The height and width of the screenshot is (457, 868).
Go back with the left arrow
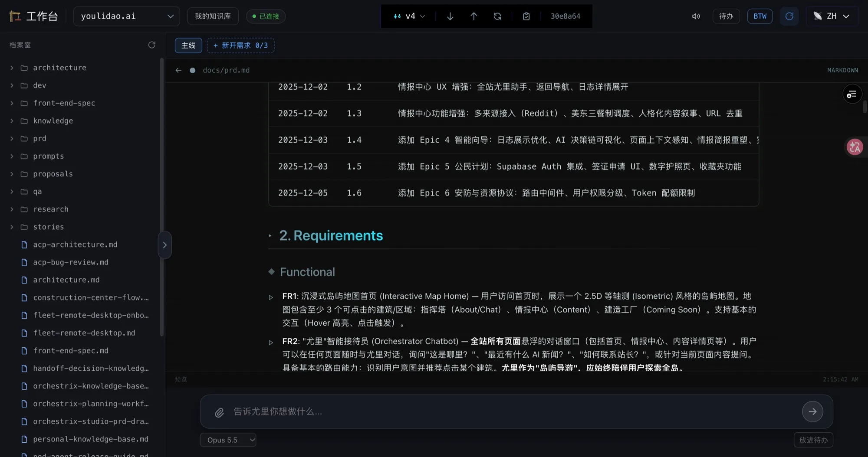178,70
